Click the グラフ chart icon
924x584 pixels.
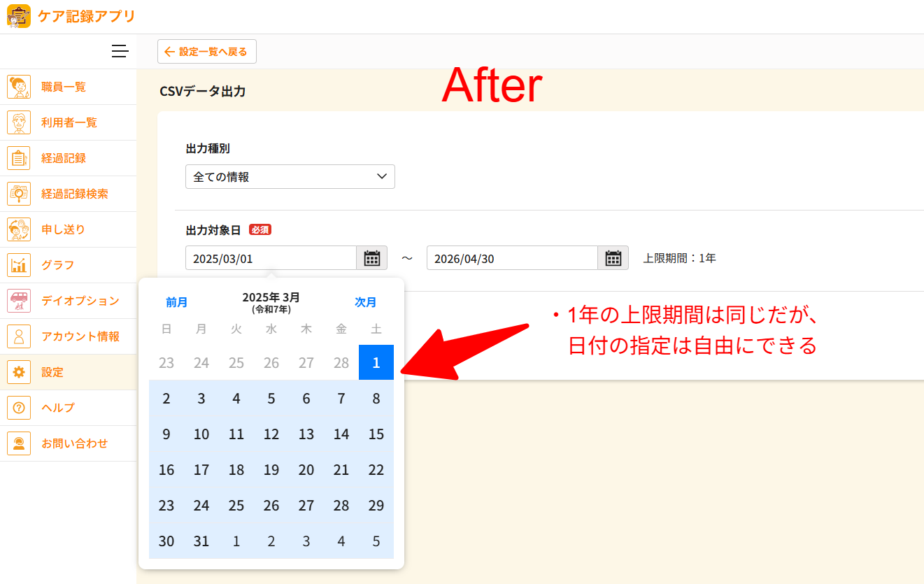(x=19, y=265)
